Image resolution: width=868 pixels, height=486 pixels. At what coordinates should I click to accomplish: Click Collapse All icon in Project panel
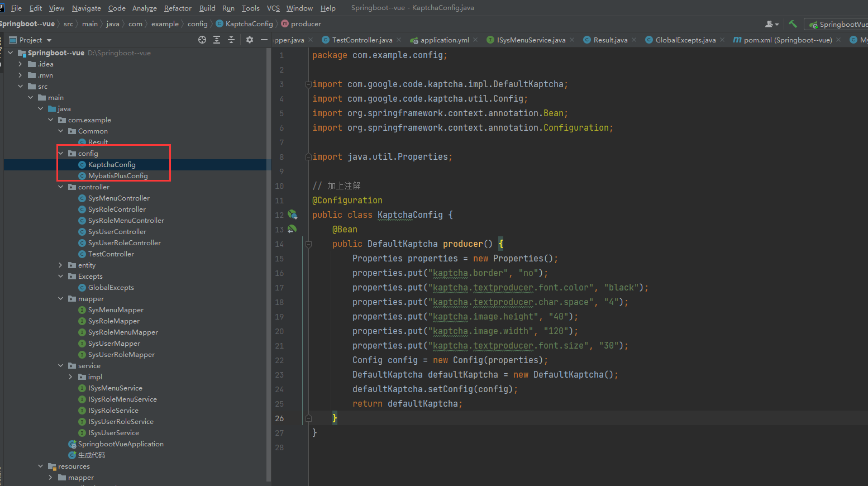coord(231,40)
